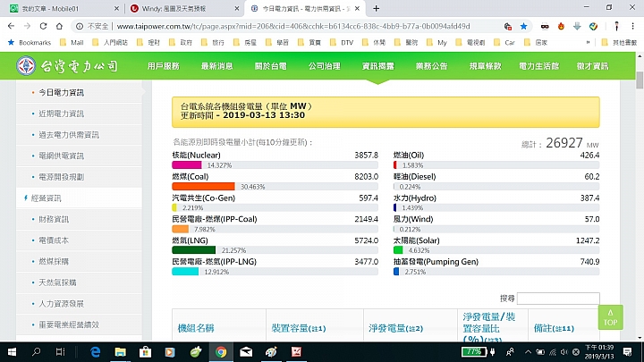The height and width of the screenshot is (362, 644).
Task: Show hidden system tray icons
Action: click(529, 352)
